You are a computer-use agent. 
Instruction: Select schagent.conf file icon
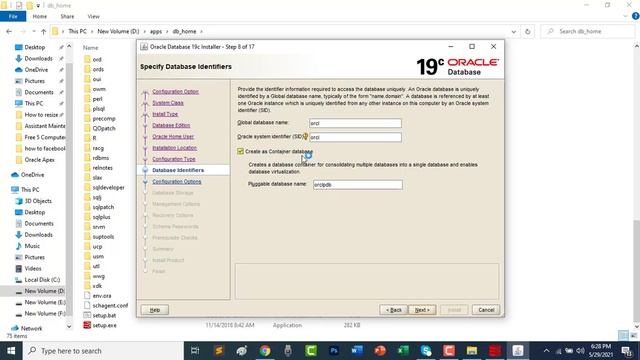coord(87,305)
